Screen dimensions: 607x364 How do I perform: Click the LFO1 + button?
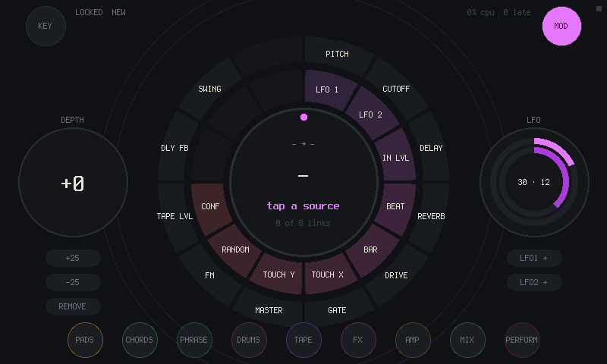click(534, 258)
